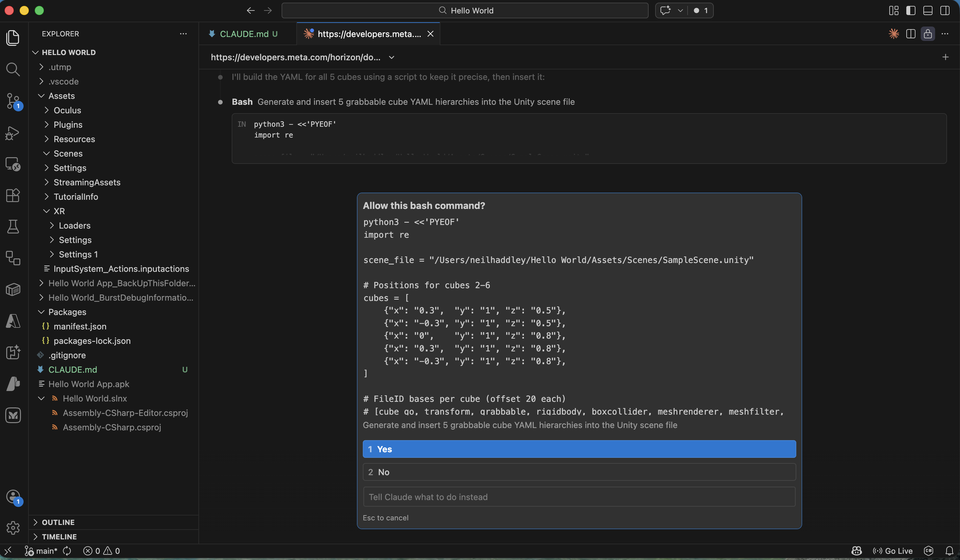Viewport: 960px width, 560px height.
Task: Toggle the bottom panel visibility
Action: (x=928, y=10)
